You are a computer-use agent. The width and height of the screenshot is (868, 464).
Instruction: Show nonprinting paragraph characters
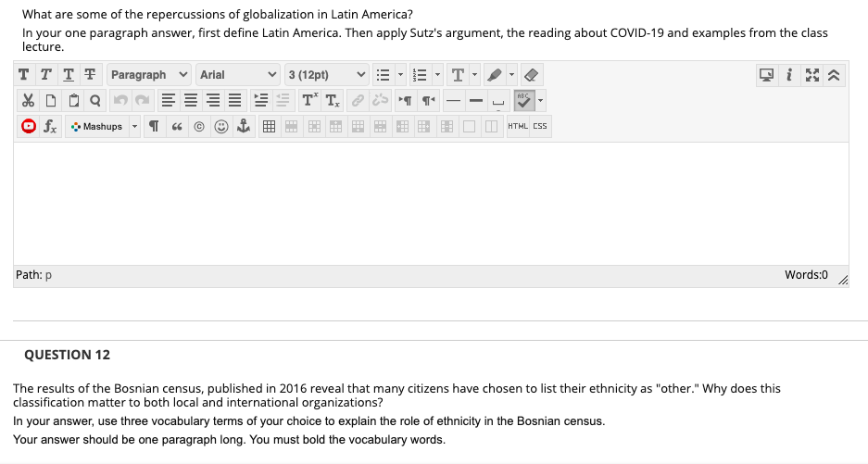(x=155, y=126)
